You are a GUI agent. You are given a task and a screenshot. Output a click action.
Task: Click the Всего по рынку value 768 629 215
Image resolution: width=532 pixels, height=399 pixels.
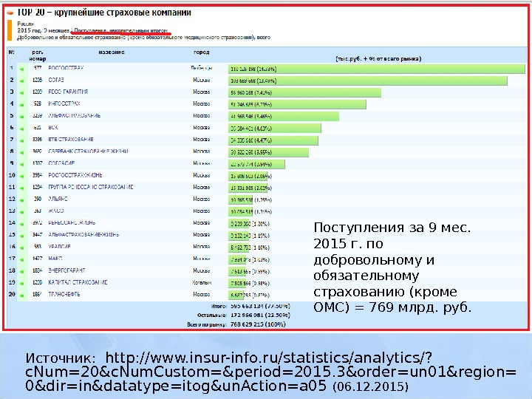[x=258, y=324]
